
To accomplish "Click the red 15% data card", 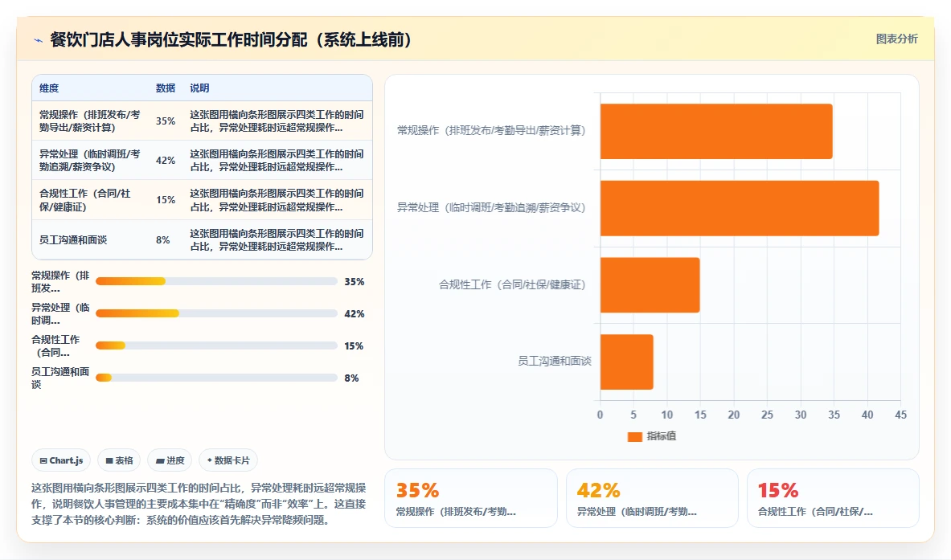I will pyautogui.click(x=833, y=498).
